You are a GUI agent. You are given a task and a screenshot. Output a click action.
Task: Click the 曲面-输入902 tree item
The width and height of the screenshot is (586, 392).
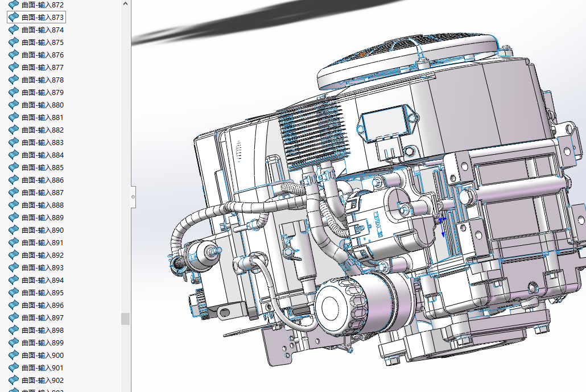pos(42,380)
